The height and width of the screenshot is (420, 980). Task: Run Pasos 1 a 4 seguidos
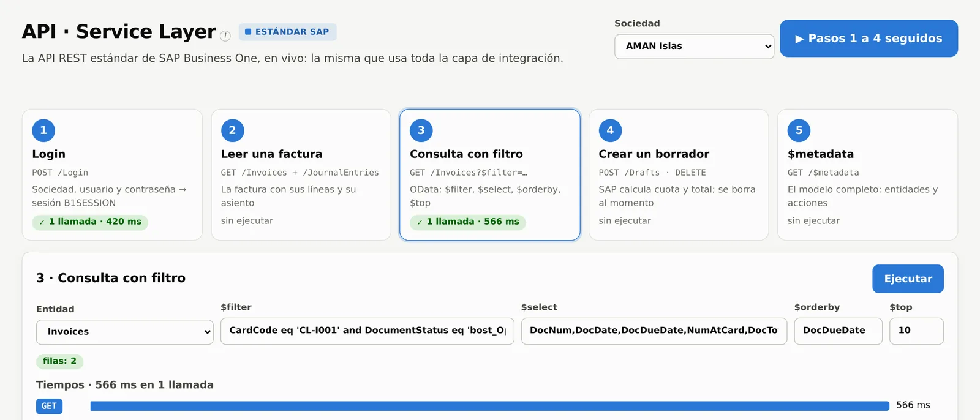[x=869, y=39]
